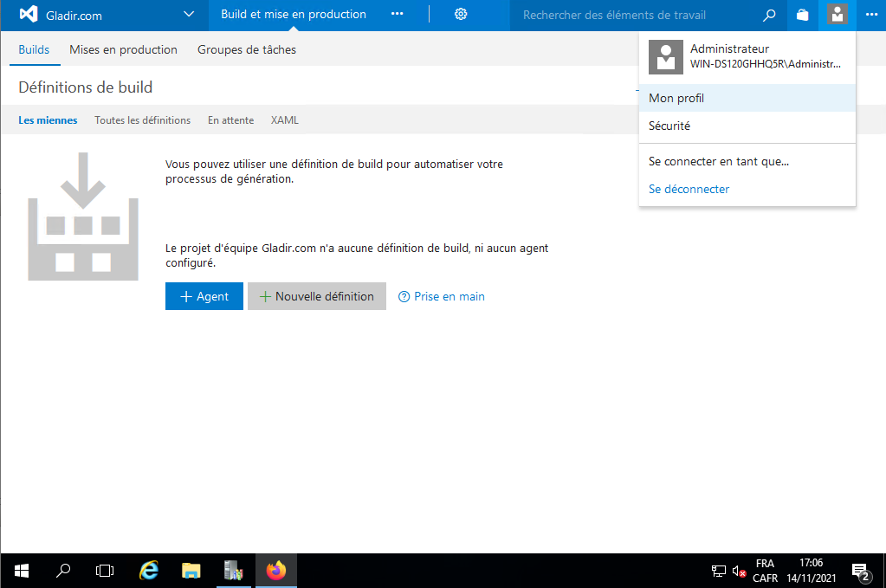886x588 pixels.
Task: Select Mon profil from user menu
Action: click(x=676, y=99)
